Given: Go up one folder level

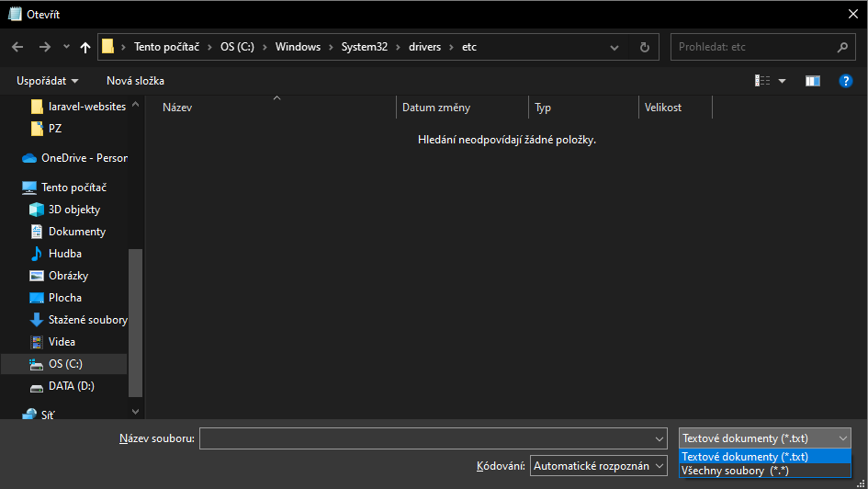Looking at the screenshot, I should click(x=85, y=47).
